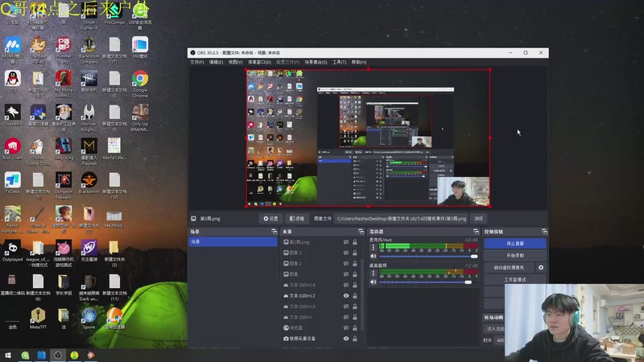
Task: Click 工作室模式 studio mode button
Action: pyautogui.click(x=515, y=279)
